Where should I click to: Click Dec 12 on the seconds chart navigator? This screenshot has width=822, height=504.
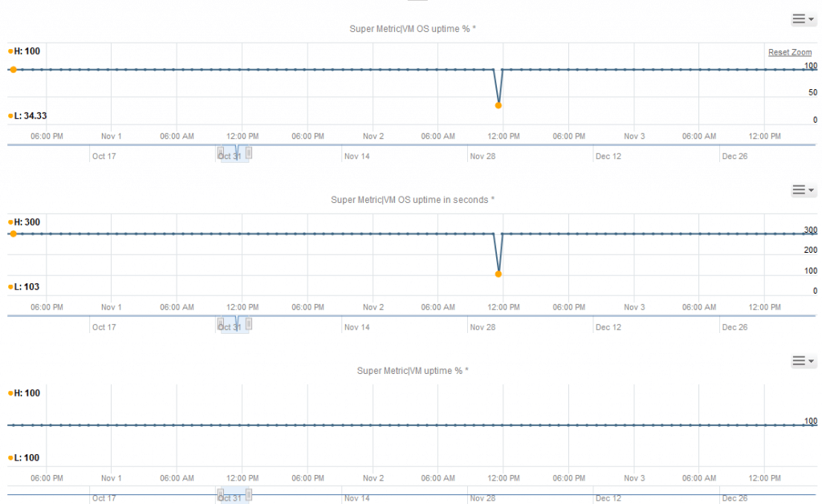608,327
